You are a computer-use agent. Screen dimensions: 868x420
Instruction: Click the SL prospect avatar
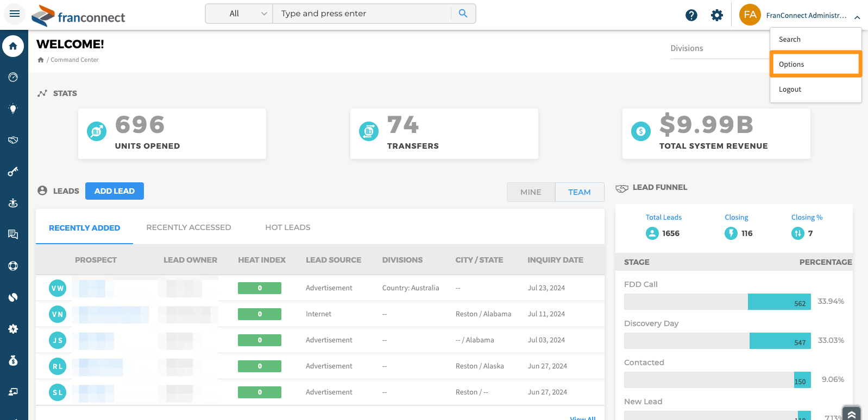58,392
